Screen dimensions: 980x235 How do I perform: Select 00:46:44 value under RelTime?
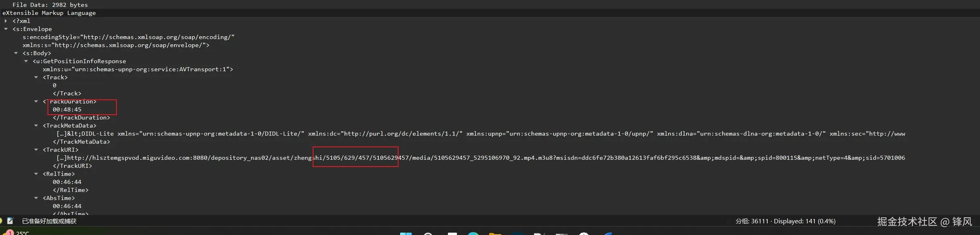pos(67,182)
